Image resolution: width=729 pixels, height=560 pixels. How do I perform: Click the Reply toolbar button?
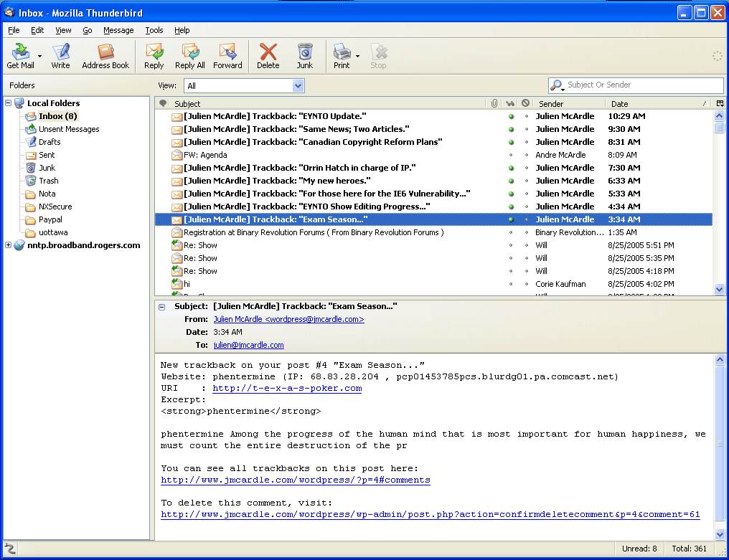[154, 56]
